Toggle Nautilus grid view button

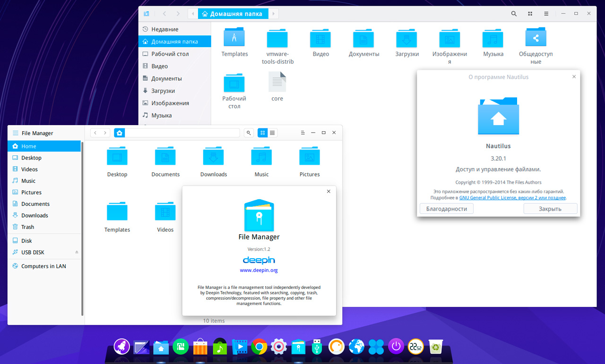[530, 14]
